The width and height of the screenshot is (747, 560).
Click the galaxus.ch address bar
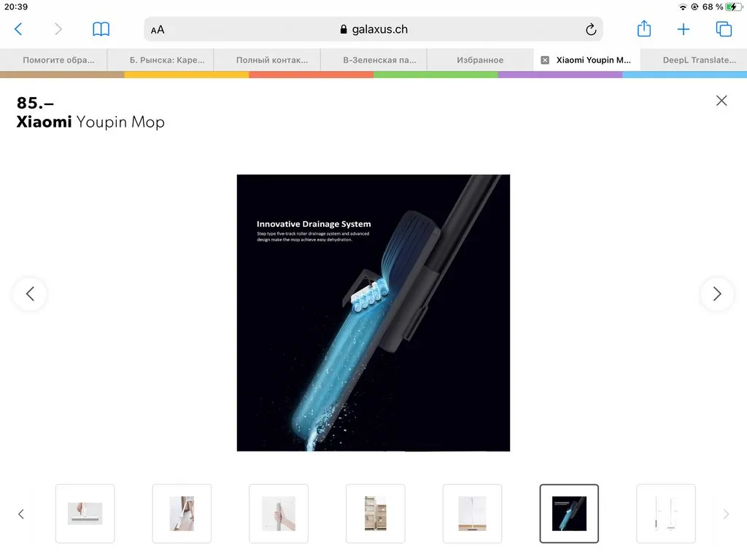coord(373,29)
